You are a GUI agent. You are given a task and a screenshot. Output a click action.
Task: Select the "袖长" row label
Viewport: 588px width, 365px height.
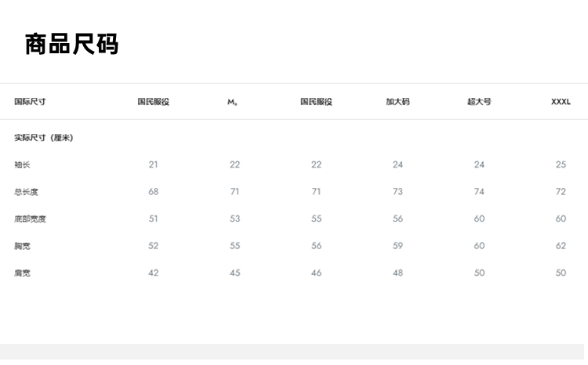[22, 164]
